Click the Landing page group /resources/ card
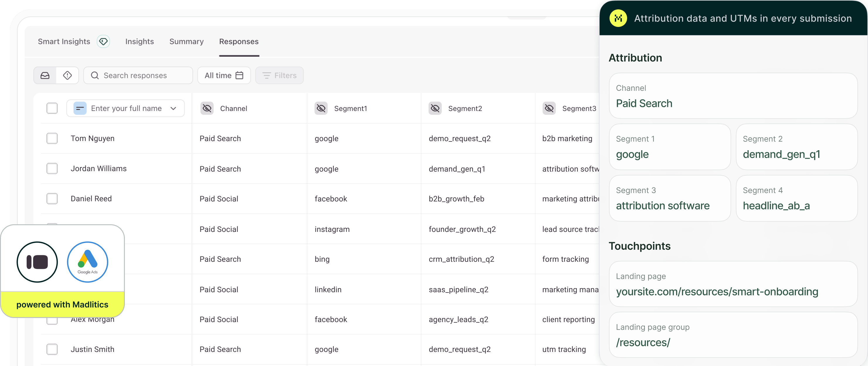 [x=733, y=335]
